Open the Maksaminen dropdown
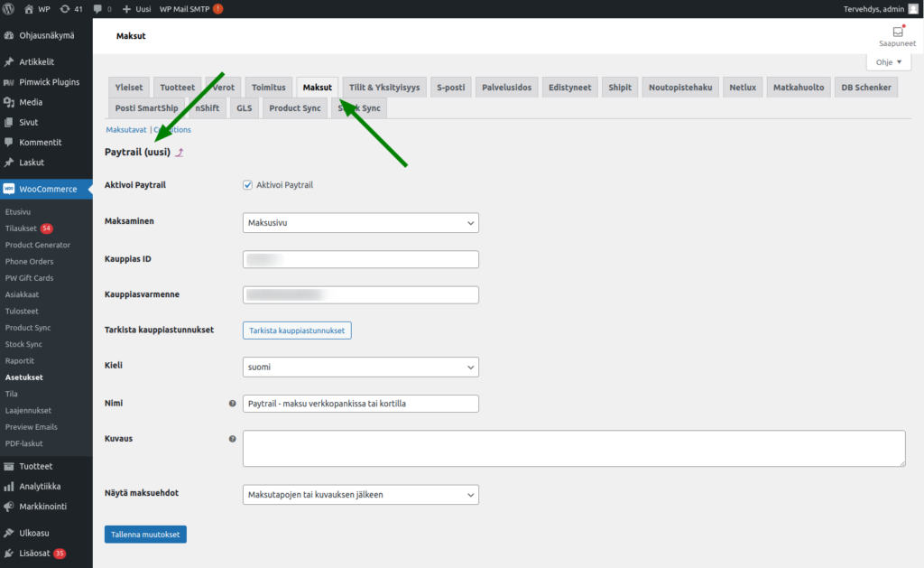 [361, 222]
